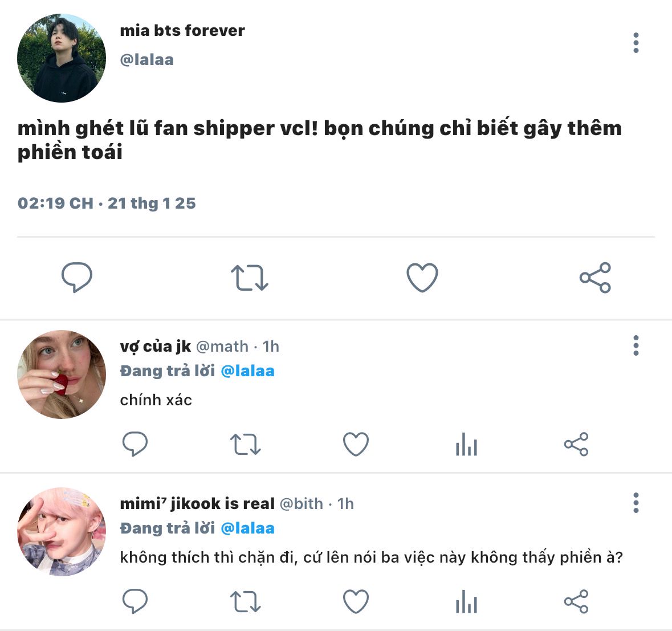
Task: Open the vợ của jk profile name
Action: click(x=156, y=347)
